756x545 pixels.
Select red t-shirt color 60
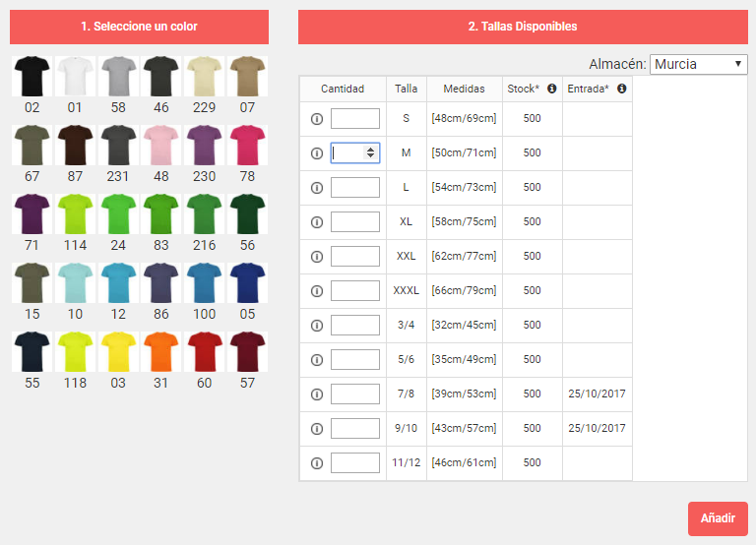pos(204,352)
